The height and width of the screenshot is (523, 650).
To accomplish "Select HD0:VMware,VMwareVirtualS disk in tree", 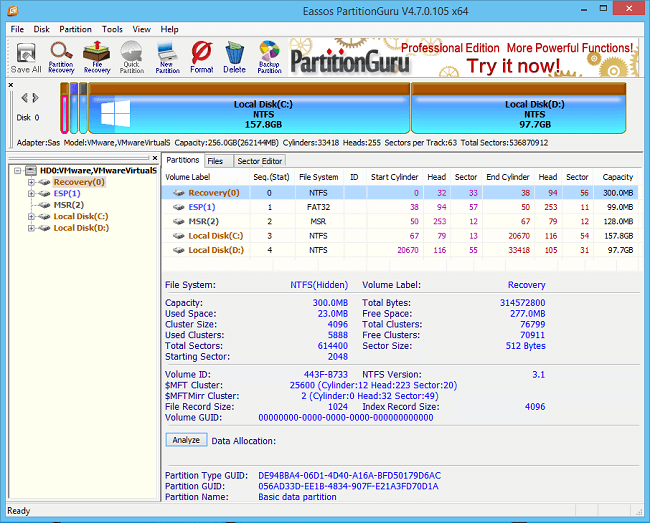I will [x=98, y=171].
